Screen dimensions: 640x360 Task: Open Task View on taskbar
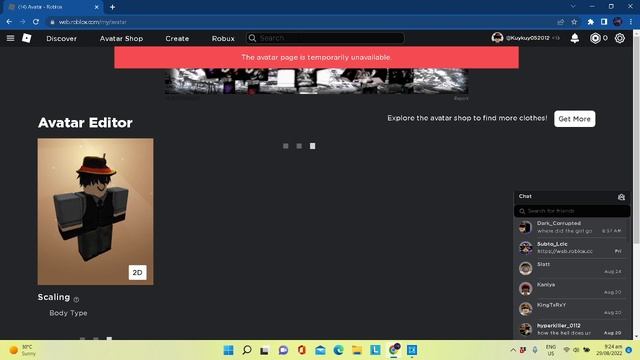click(x=264, y=350)
